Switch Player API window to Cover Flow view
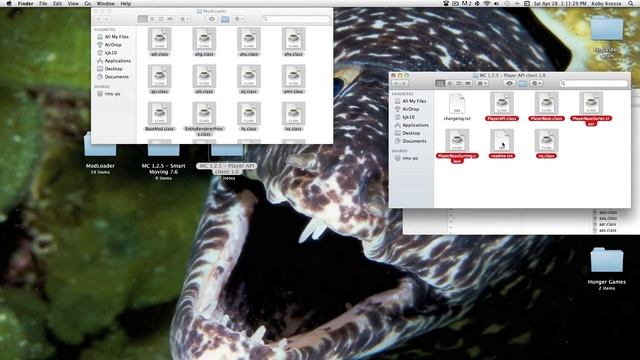This screenshot has width=640, height=360. click(468, 83)
